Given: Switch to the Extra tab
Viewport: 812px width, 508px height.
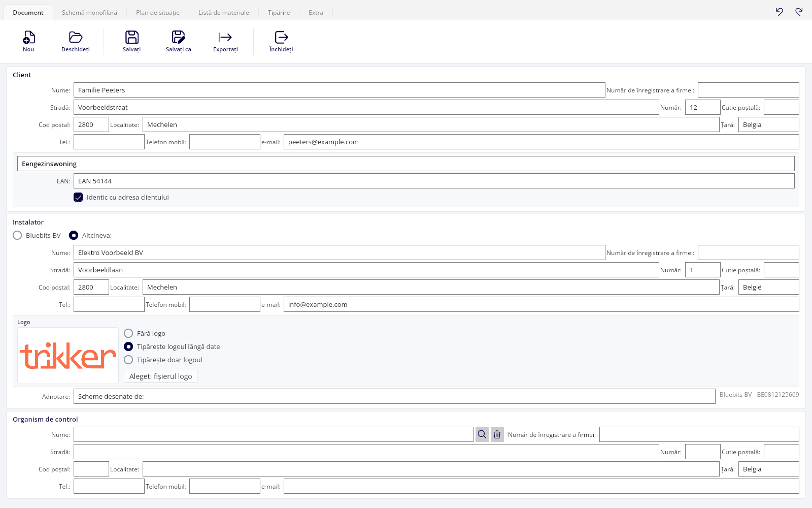Looking at the screenshot, I should pyautogui.click(x=316, y=12).
